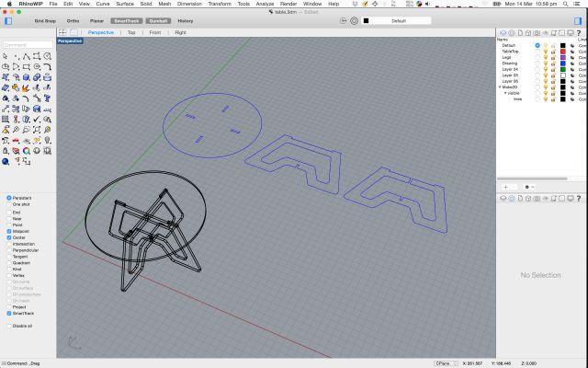Image resolution: width=588 pixels, height=368 pixels.
Task: Click the light bulb Hide/Show tool
Action: (x=47, y=141)
